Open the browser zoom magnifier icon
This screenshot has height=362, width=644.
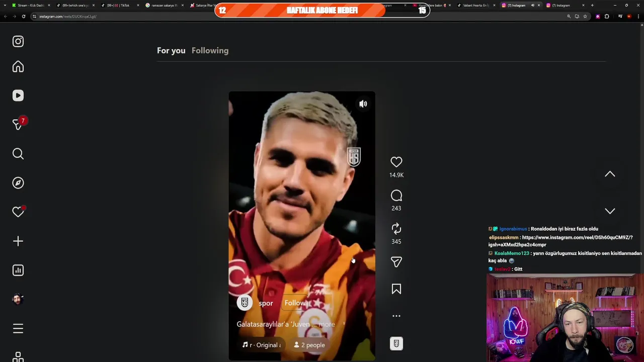[569, 16]
